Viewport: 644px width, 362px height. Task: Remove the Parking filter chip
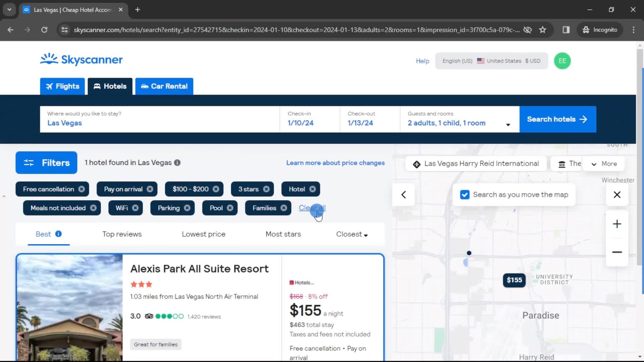pyautogui.click(x=187, y=208)
